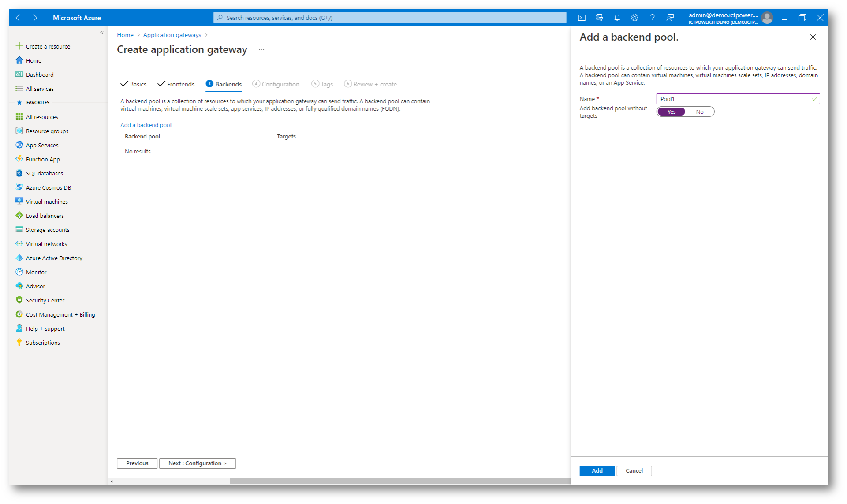Open Security Center from the sidebar
847x504 pixels.
[x=45, y=300]
